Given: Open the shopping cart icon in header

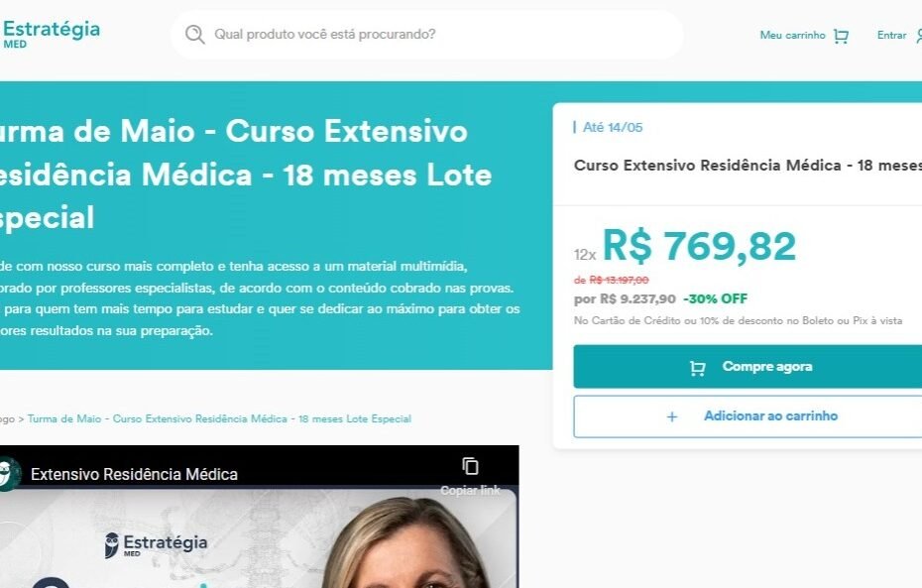Looking at the screenshot, I should tap(842, 36).
